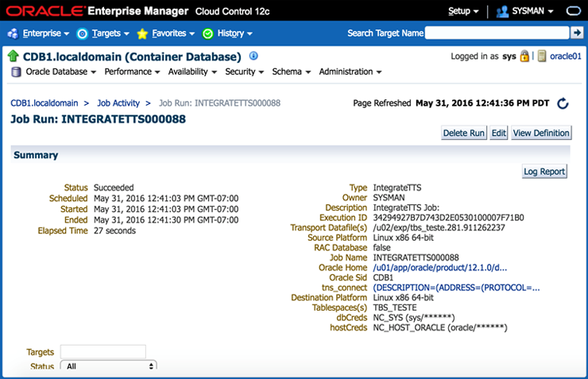Click the View Definition button
This screenshot has height=379, width=588.
[541, 133]
